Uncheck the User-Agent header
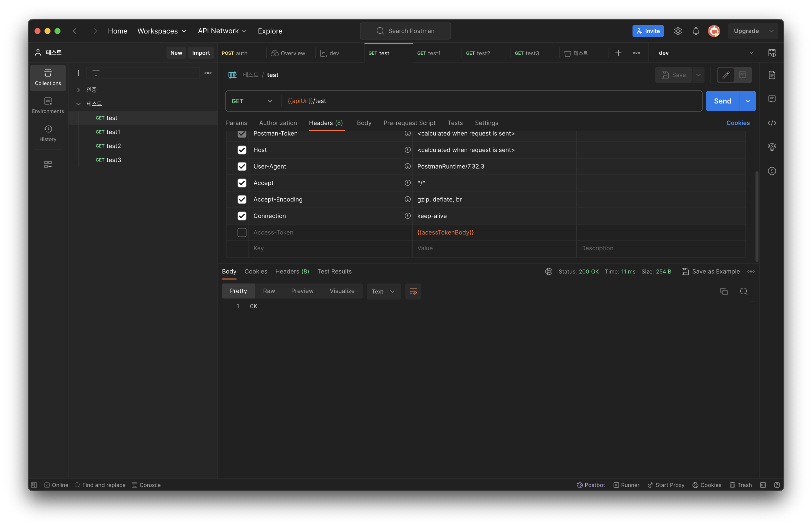Viewport: 812px width, 528px height. [x=241, y=166]
